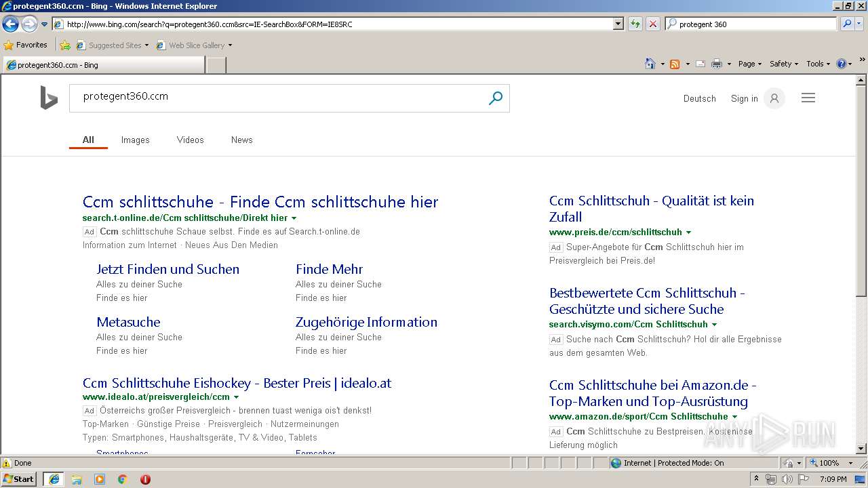
Task: Open 'Ccm Schlittschuhe Eishockey - Bester Preis' result
Action: [x=237, y=383]
